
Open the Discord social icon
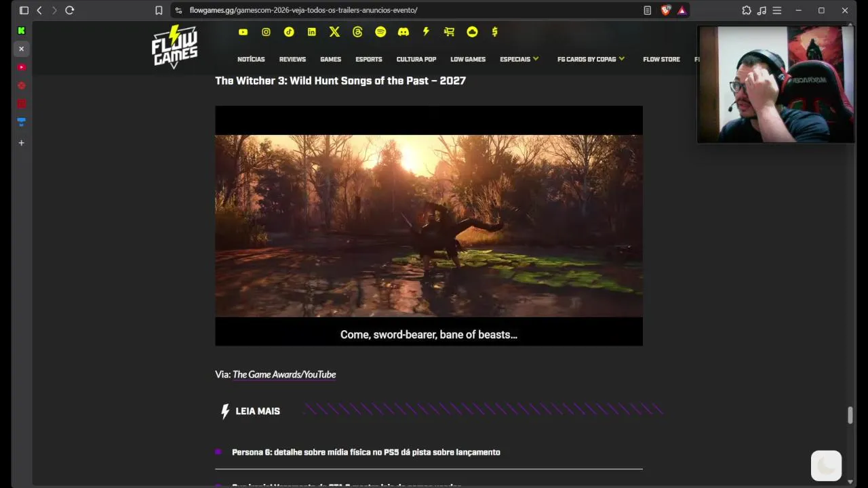(x=403, y=32)
